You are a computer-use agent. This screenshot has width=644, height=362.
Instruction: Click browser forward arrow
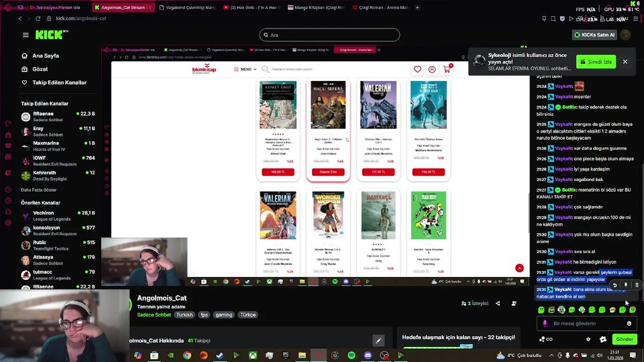(x=29, y=19)
